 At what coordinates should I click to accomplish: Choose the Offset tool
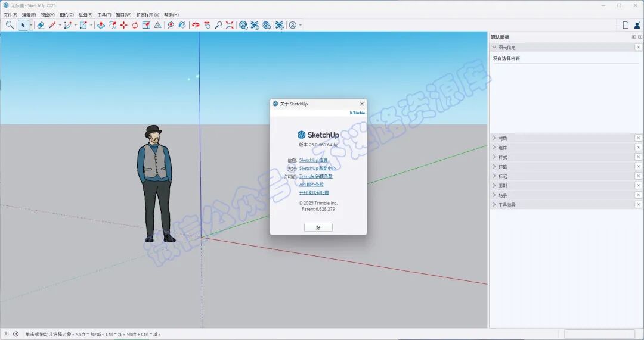pos(113,25)
